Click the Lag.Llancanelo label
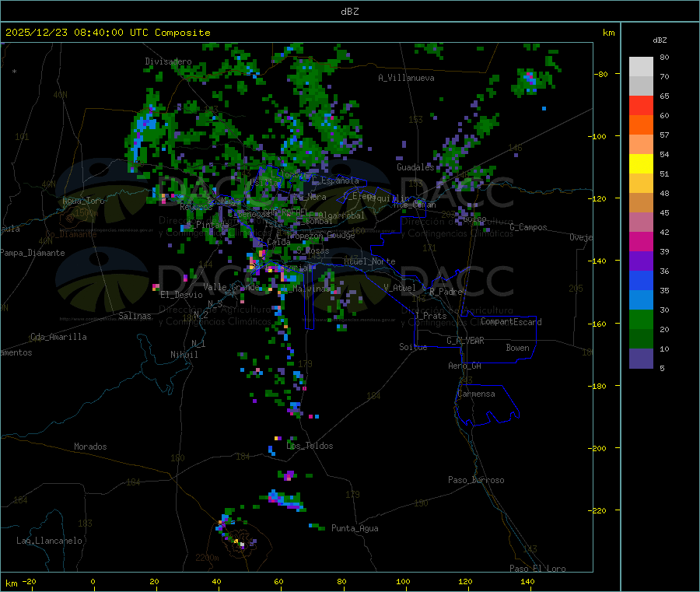Image resolution: width=700 pixels, height=592 pixels. pos(50,541)
